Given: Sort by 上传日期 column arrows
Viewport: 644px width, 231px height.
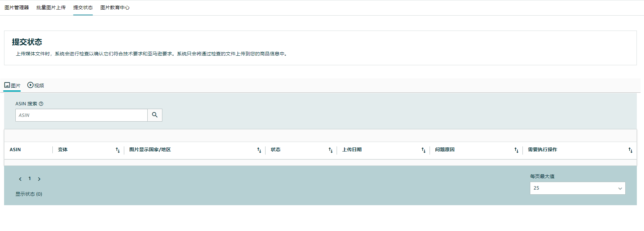Looking at the screenshot, I should (423, 150).
